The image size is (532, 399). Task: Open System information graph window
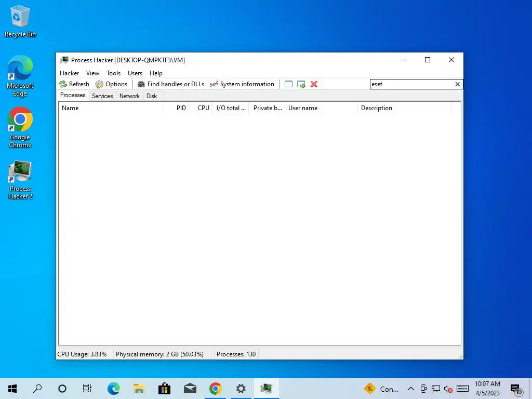(x=242, y=84)
